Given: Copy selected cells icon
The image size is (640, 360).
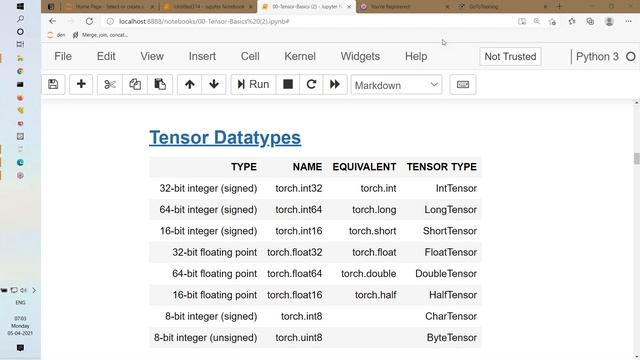Looking at the screenshot, I should [x=135, y=84].
